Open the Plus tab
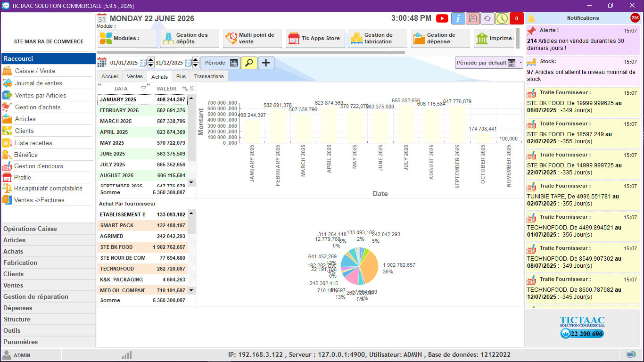This screenshot has width=644, height=362. click(181, 76)
